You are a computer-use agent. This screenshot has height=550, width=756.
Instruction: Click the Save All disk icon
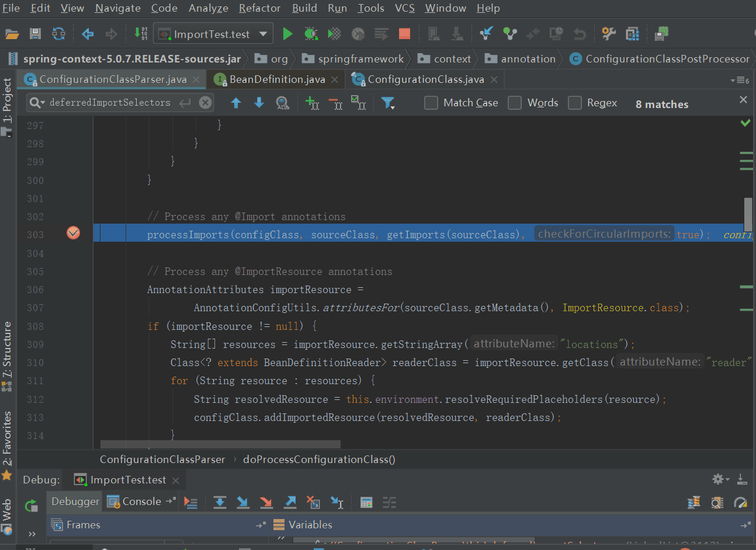[35, 34]
